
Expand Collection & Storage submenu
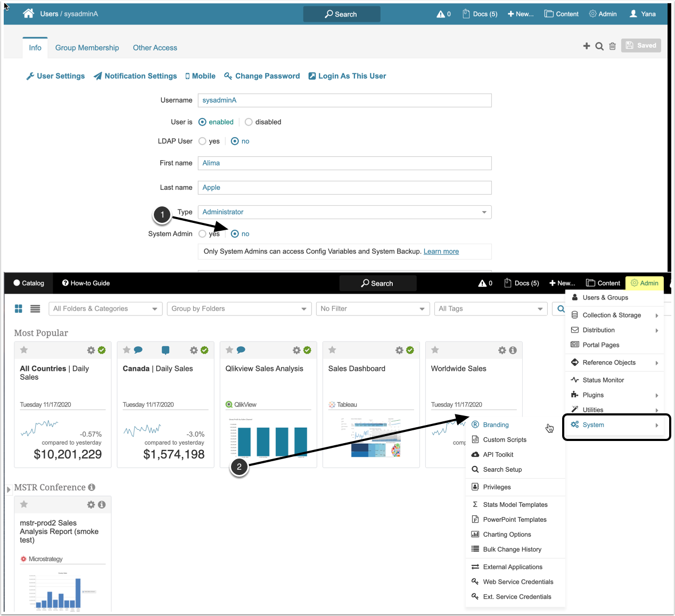coord(615,315)
